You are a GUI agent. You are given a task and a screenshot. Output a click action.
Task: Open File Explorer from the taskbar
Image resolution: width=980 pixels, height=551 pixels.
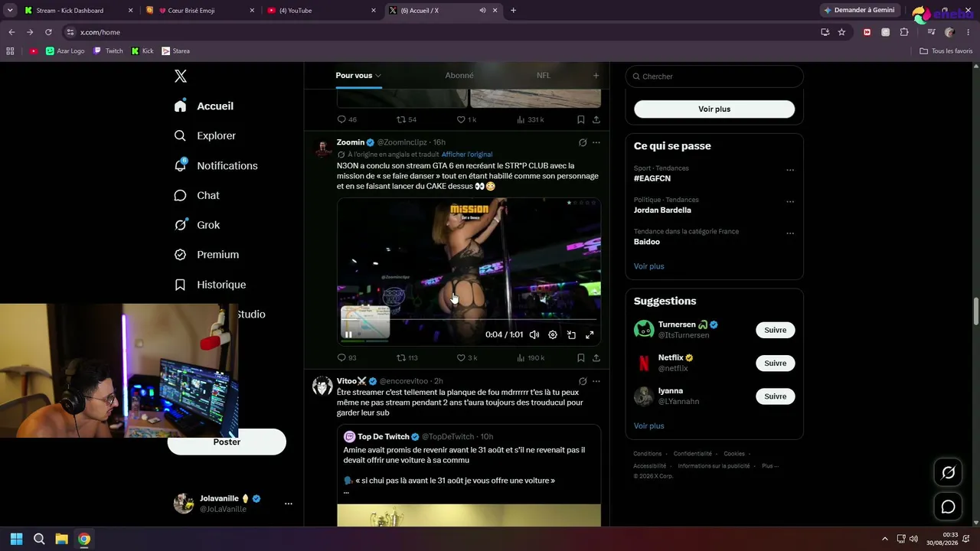62,539
